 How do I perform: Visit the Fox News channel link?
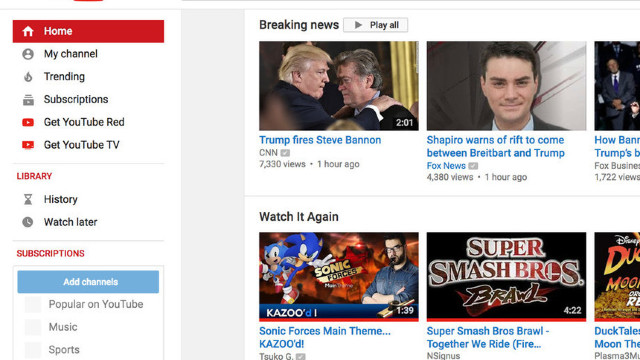pos(446,166)
